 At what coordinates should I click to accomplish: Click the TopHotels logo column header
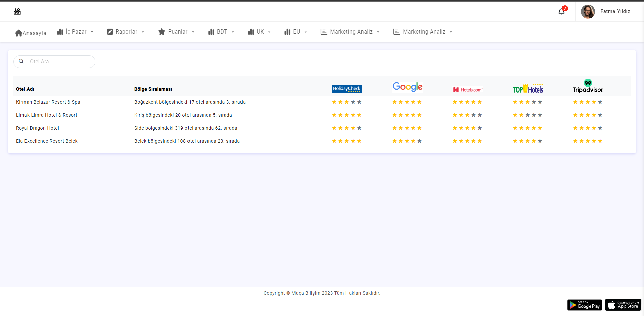[528, 89]
